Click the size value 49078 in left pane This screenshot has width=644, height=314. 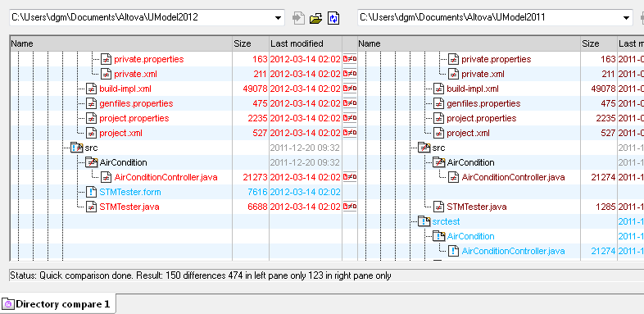coord(255,89)
